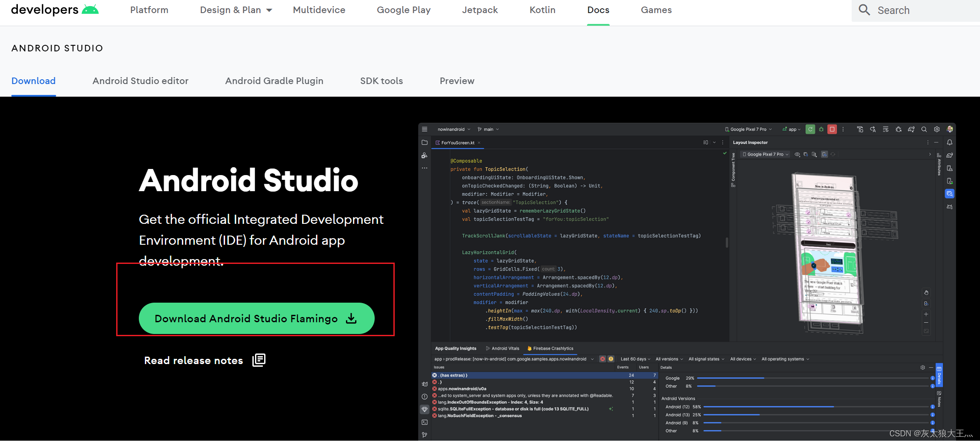
Task: Open the Android Gradle Plugin tab
Action: point(274,81)
